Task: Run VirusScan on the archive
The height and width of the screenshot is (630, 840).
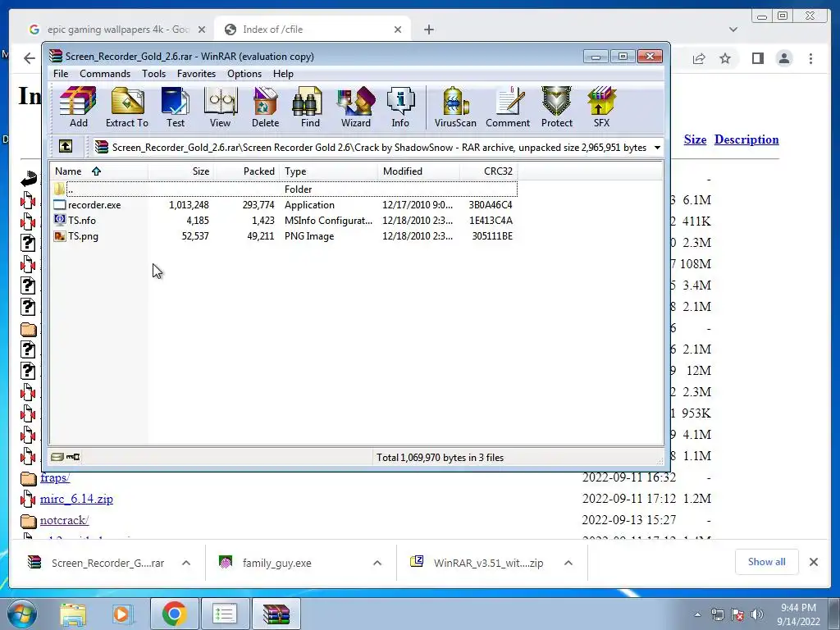Action: click(x=455, y=107)
